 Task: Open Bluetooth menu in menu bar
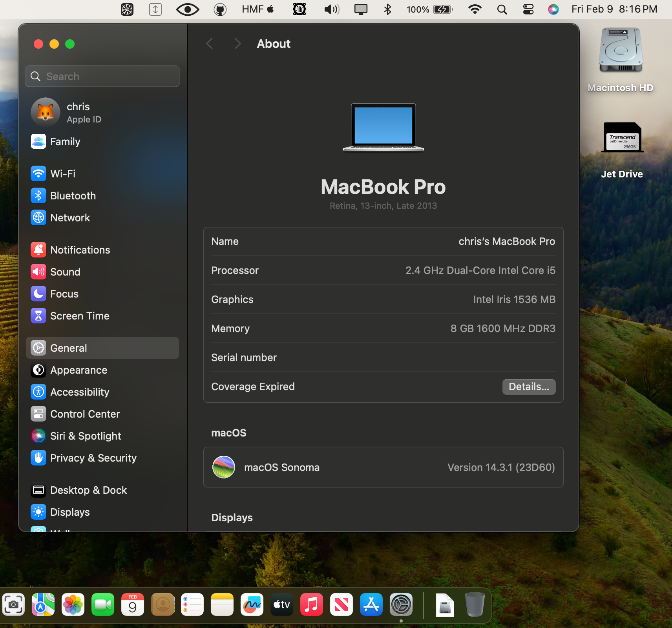pos(388,9)
